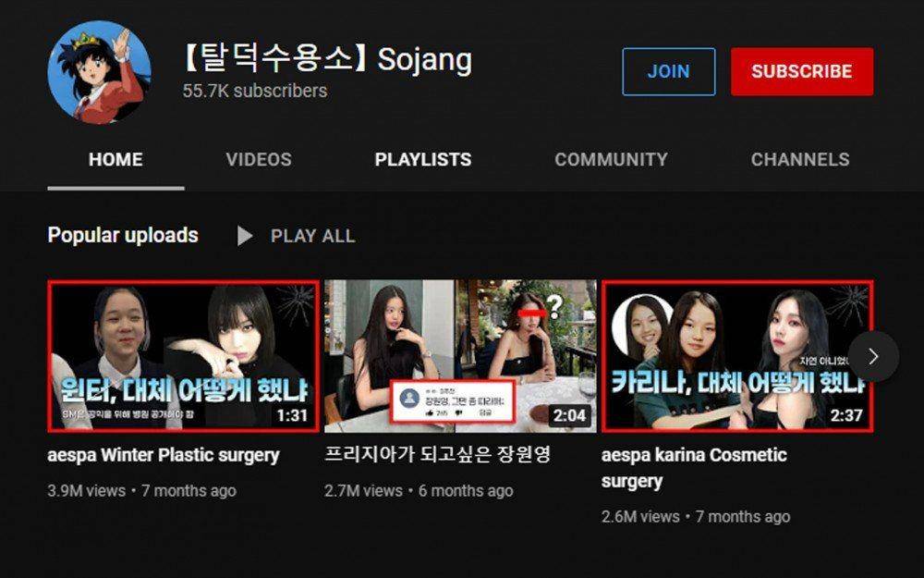The width and height of the screenshot is (924, 578).
Task: Open the title '프리지아가 되고싶은 장원영'
Action: coord(437,455)
